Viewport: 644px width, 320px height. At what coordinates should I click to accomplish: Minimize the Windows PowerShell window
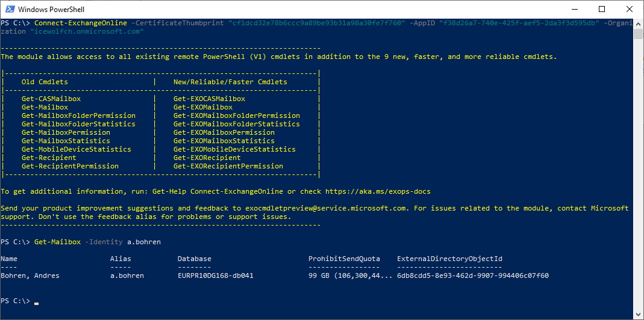click(x=574, y=9)
